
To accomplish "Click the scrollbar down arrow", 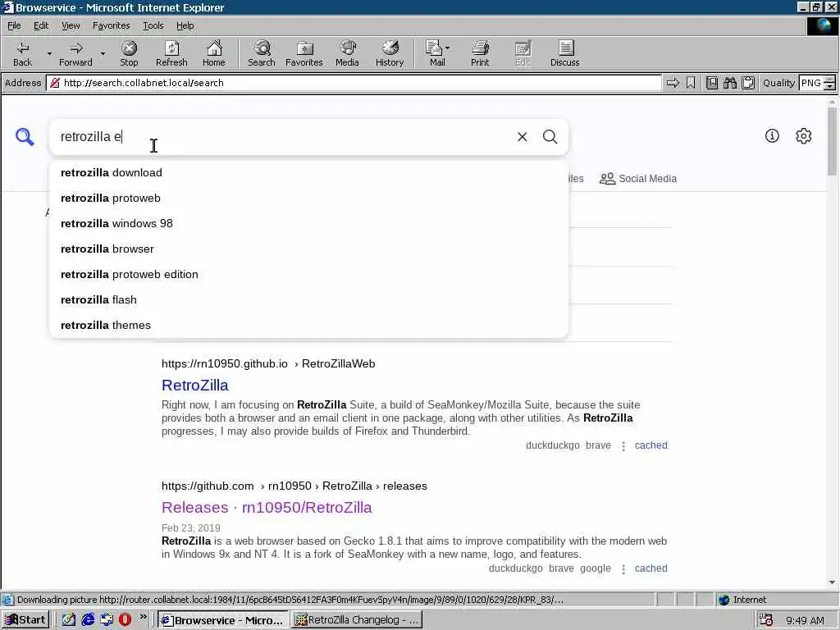I will pos(832,582).
